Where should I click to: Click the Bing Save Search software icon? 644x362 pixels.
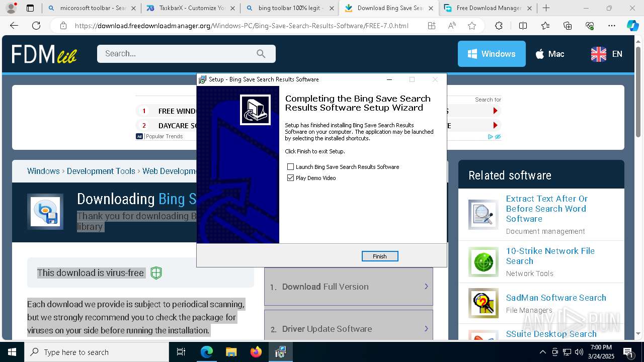pyautogui.click(x=45, y=212)
